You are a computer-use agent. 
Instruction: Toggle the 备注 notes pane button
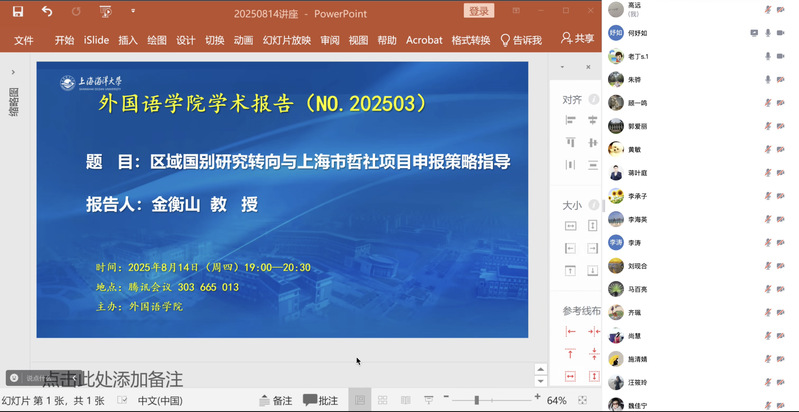(275, 400)
